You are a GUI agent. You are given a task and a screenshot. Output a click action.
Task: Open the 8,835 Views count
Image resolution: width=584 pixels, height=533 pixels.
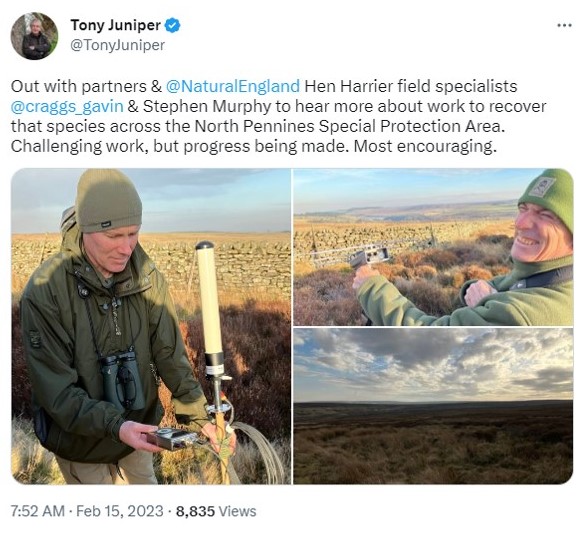[216, 511]
